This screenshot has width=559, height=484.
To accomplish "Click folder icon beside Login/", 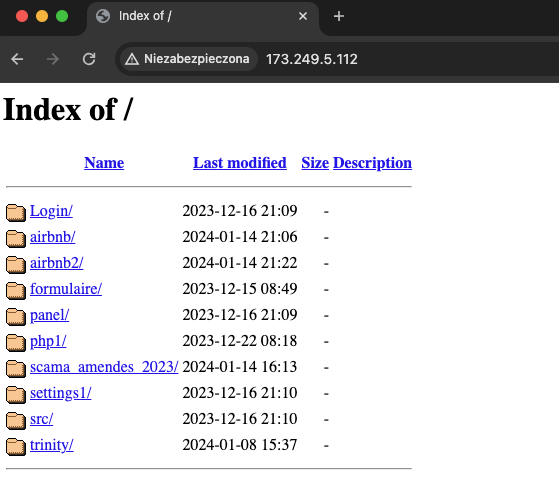I will pos(16,212).
